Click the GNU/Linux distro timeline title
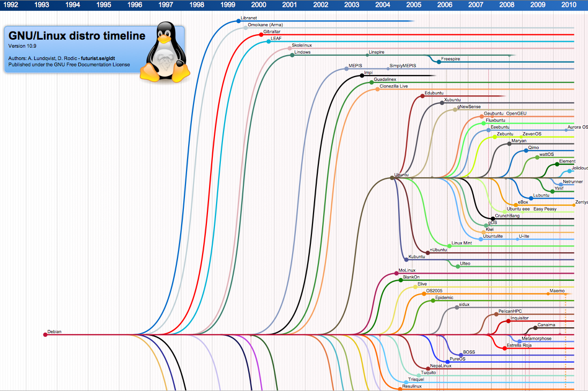 (77, 35)
